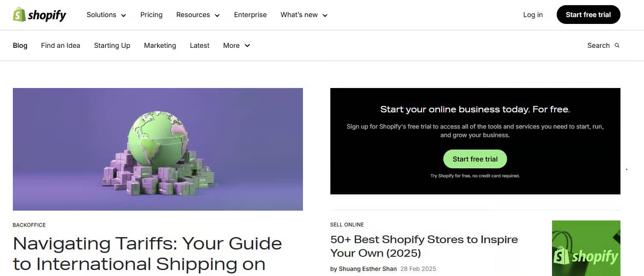Screen dimensions: 644x276
Task: Open the Find an Idea section
Action: click(x=60, y=45)
